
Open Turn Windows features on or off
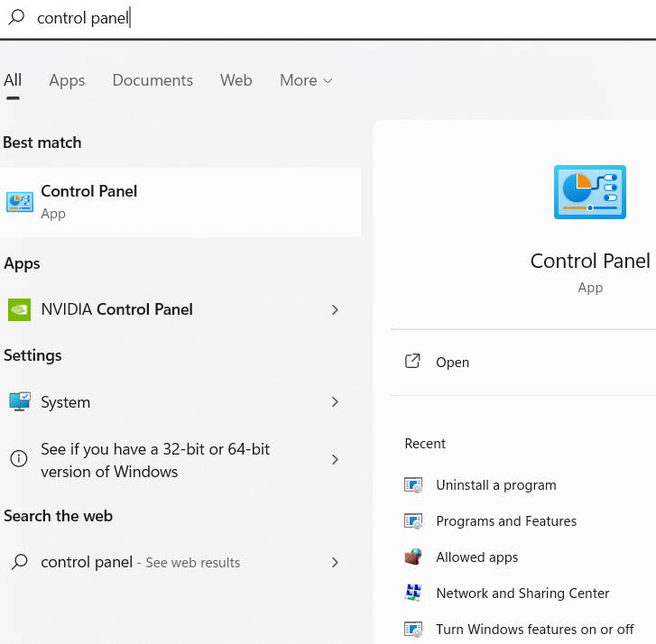coord(534,630)
